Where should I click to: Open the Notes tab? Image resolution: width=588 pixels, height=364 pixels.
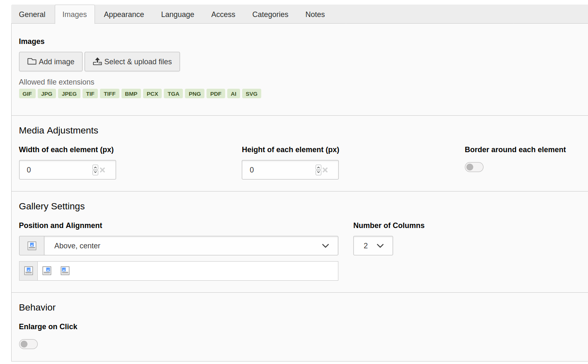(x=315, y=15)
